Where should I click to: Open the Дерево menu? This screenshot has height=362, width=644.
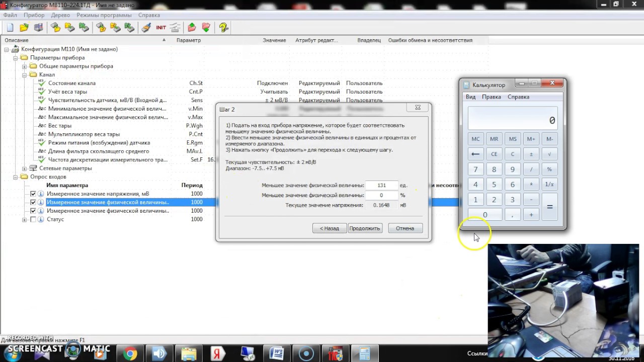pos(60,15)
